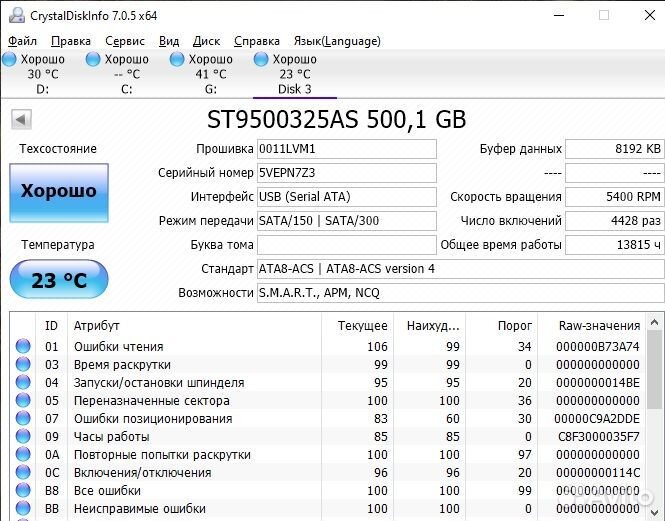This screenshot has width=665, height=521.
Task: Click the Буфер данных value 8192 KB
Action: click(x=615, y=149)
